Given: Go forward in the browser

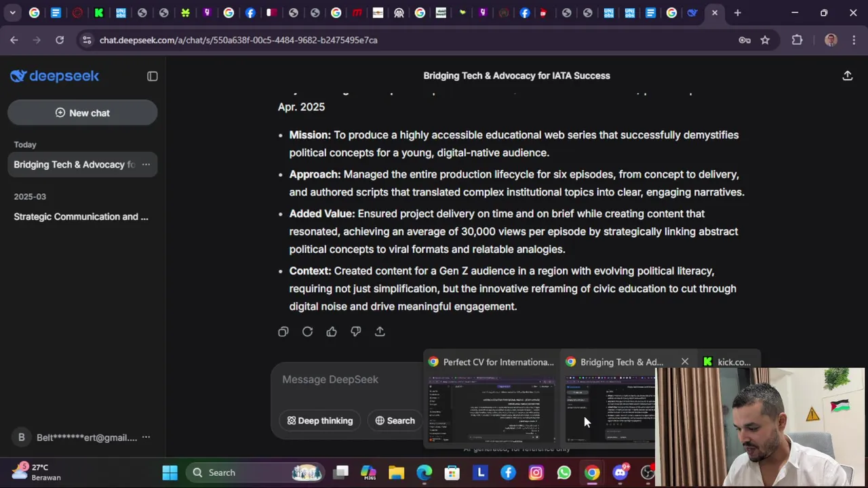Looking at the screenshot, I should click(x=37, y=40).
